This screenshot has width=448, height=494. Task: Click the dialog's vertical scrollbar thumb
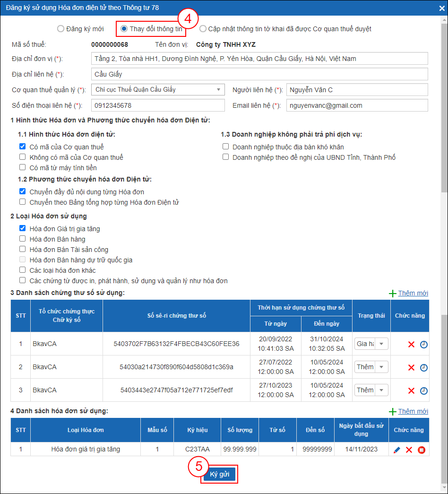pos(444,107)
